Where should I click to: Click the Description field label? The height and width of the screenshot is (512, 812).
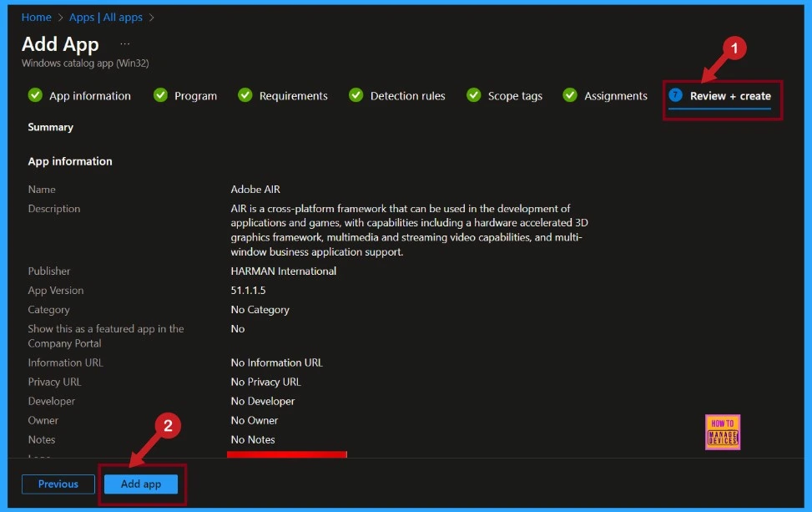tap(54, 208)
